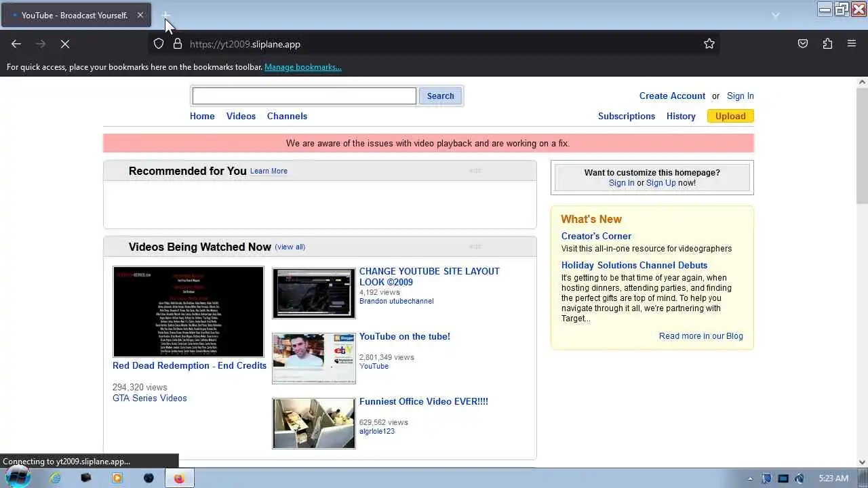Bookmark this page with the star
The height and width of the screenshot is (488, 868).
point(709,44)
